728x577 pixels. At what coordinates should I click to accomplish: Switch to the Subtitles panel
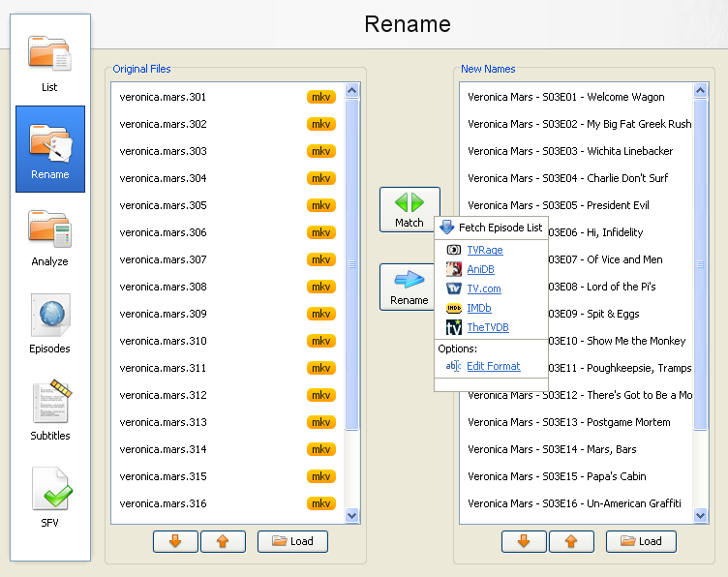[49, 411]
